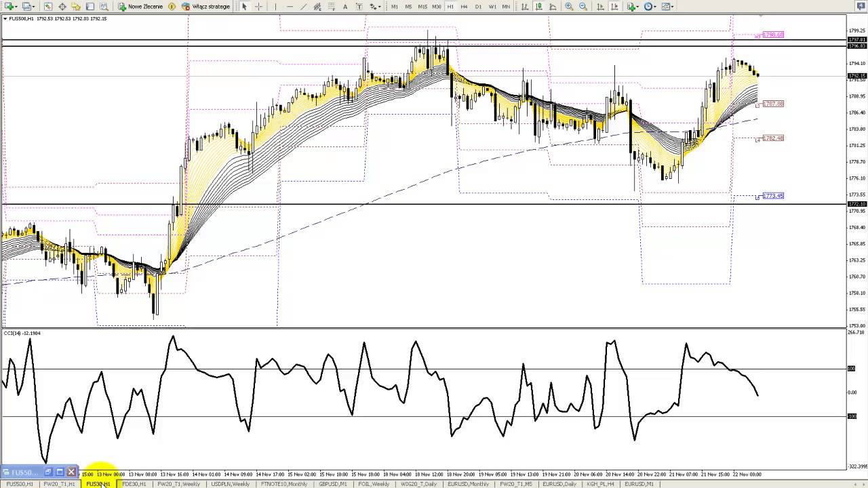Select the arrow cursor tool
The width and height of the screenshot is (868, 488).
click(244, 6)
